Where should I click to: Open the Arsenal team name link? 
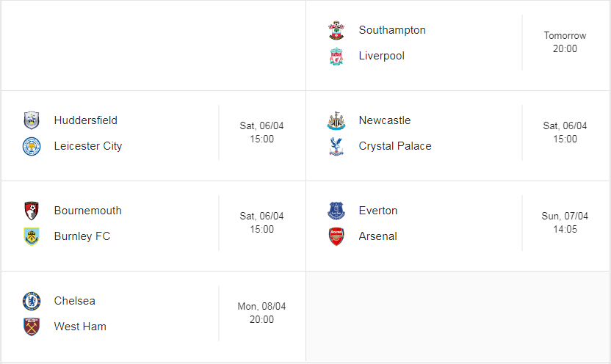(x=377, y=236)
